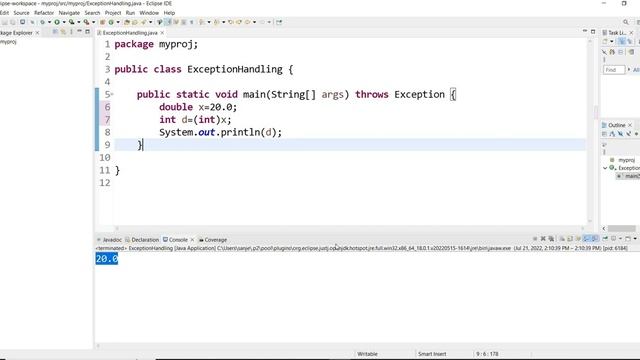Viewport: 640px width, 360px height.
Task: Open Package Explorer view menu (three dots)
Action: tap(71, 32)
